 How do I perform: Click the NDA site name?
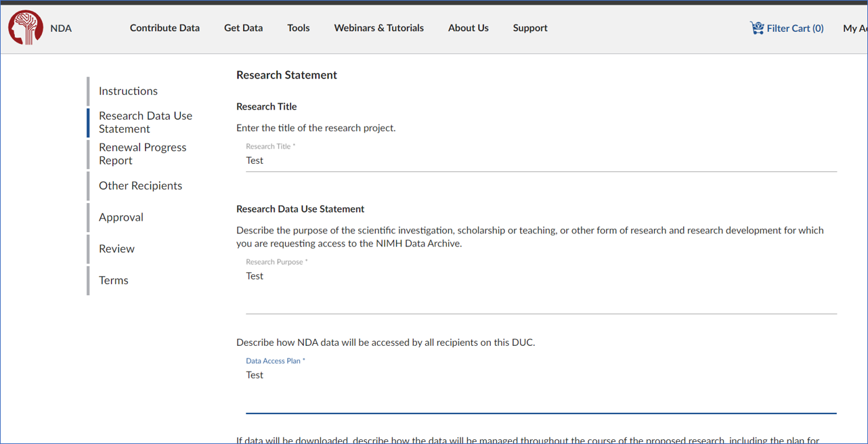(61, 28)
